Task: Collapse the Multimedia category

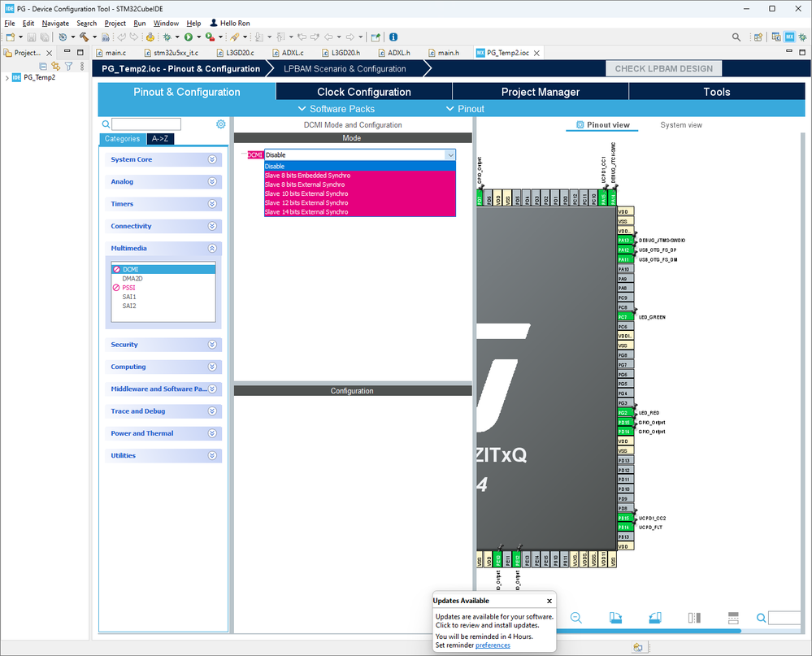Action: click(x=163, y=249)
